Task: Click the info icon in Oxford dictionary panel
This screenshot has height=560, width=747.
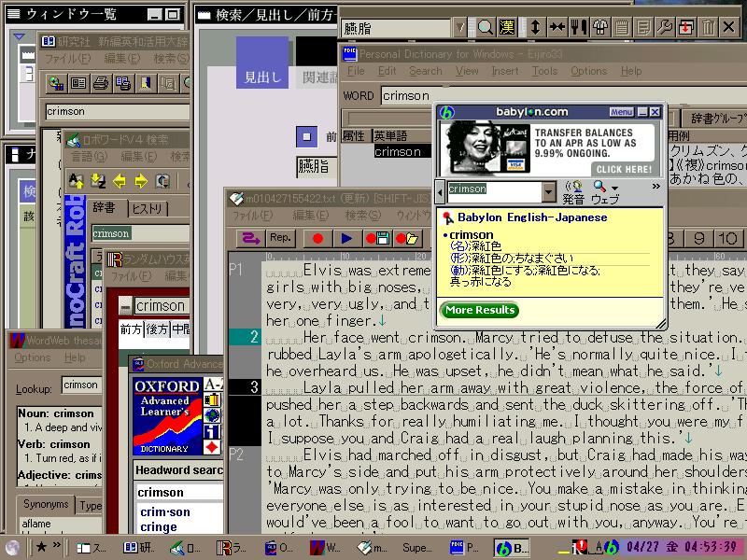Action: coord(212,431)
